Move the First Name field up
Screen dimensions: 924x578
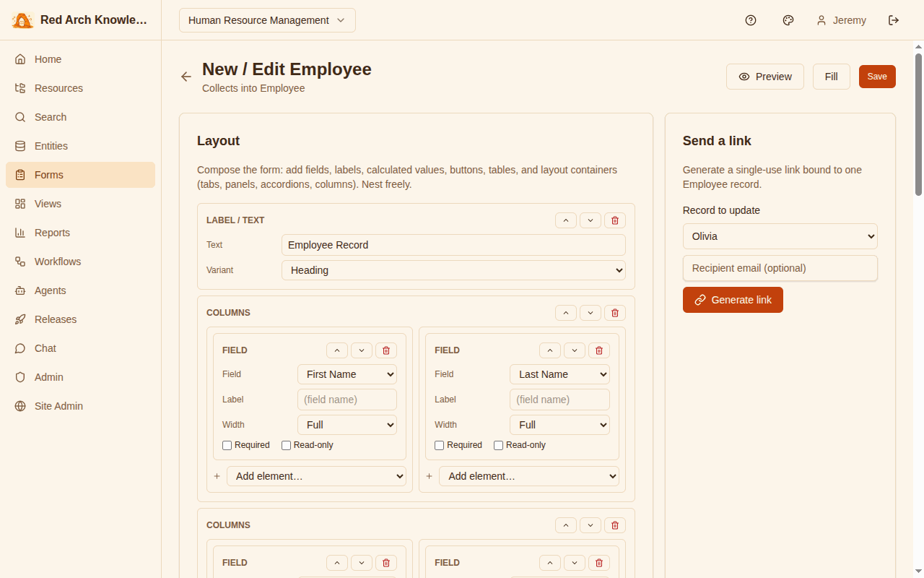pos(337,350)
